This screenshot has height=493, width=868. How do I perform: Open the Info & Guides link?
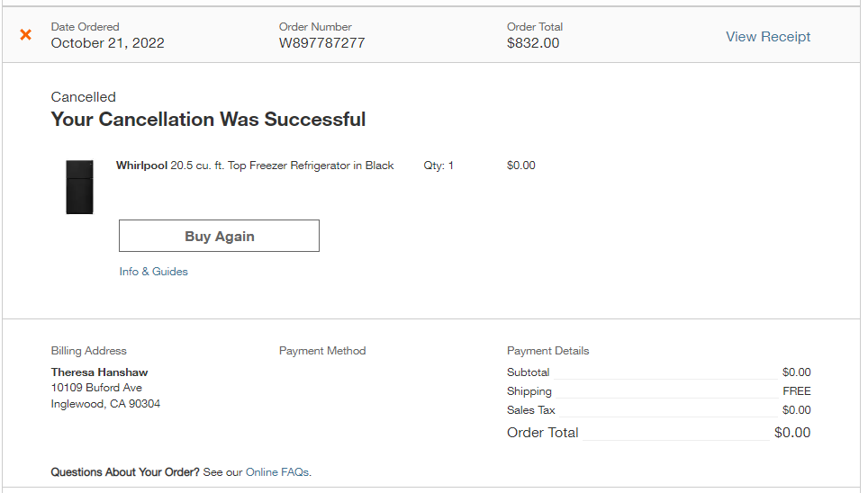pyautogui.click(x=153, y=272)
